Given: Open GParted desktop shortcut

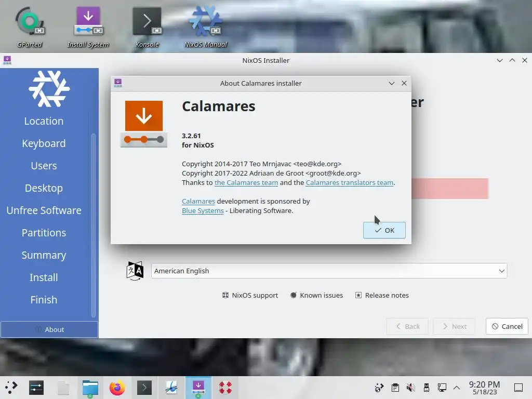Looking at the screenshot, I should pos(30,27).
